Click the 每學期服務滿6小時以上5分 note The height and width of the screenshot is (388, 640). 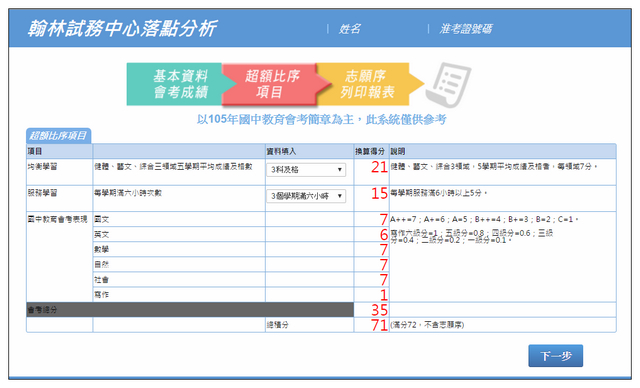point(439,193)
